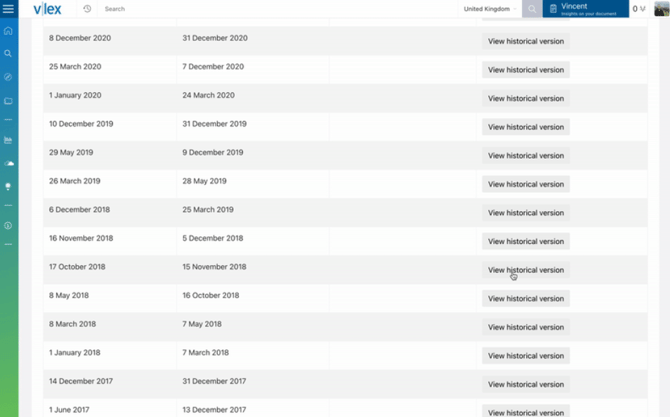View historical version for 10 December 2019
Screen dimensions: 670x417
point(526,127)
